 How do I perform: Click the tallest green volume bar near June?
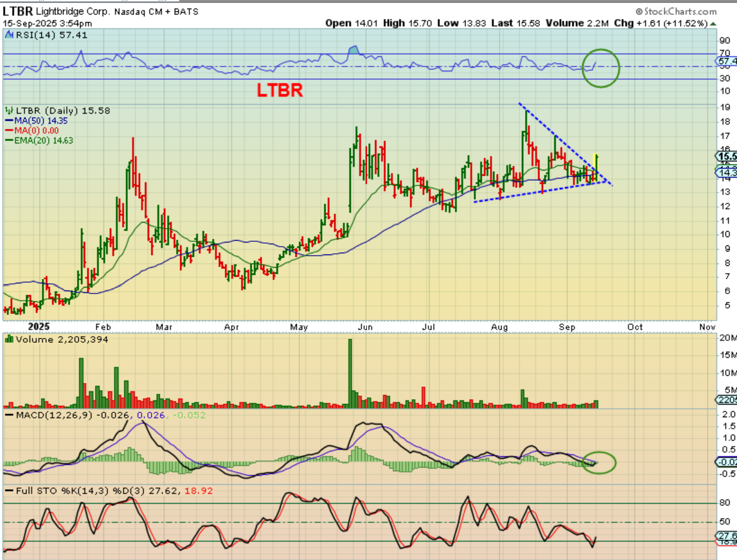point(350,373)
